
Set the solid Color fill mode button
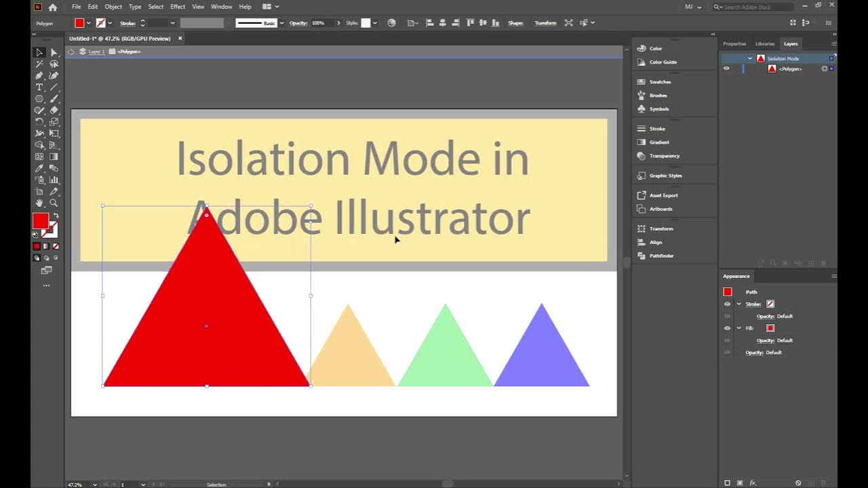[x=37, y=246]
